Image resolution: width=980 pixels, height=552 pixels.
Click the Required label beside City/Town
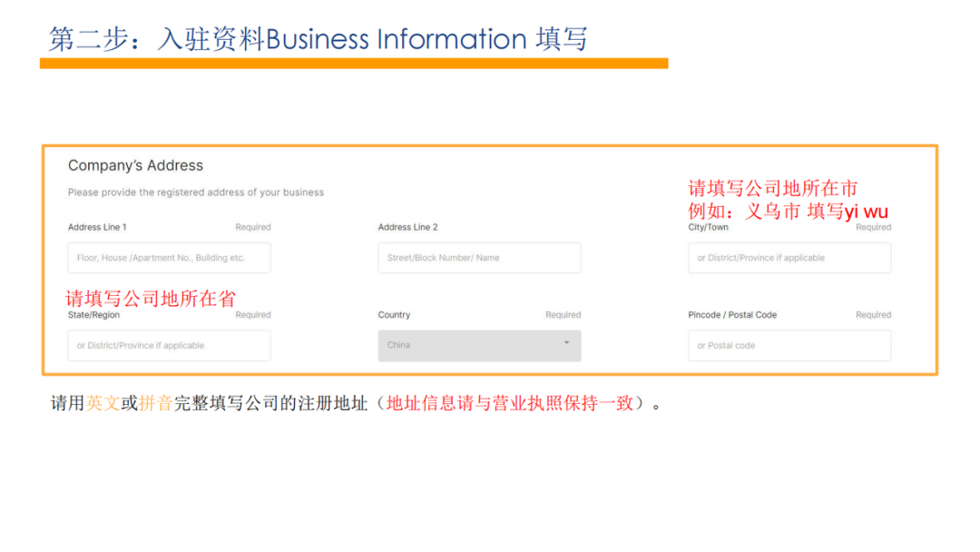click(x=872, y=227)
